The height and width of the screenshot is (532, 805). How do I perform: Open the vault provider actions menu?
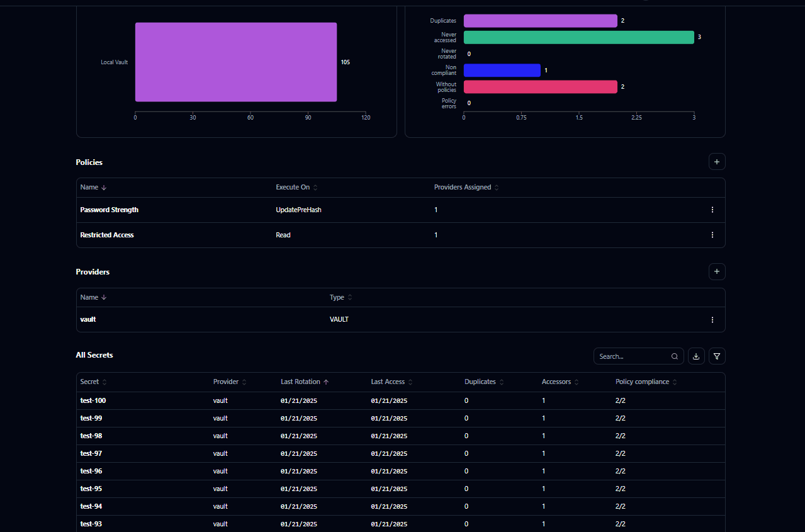coord(712,319)
